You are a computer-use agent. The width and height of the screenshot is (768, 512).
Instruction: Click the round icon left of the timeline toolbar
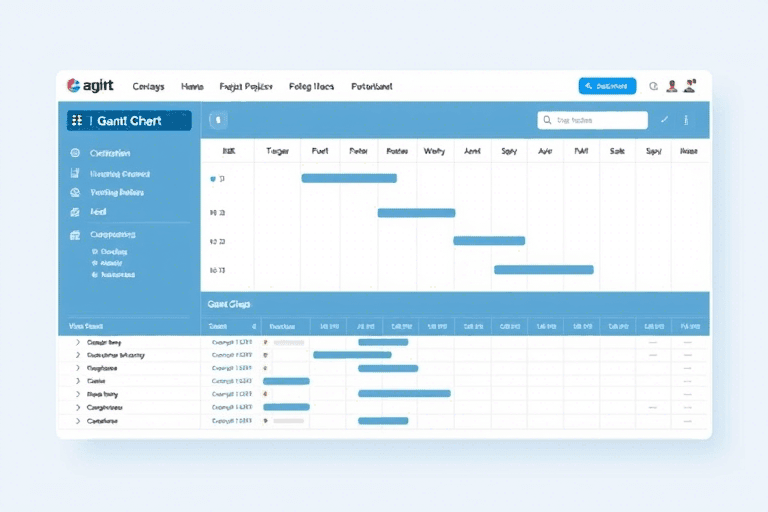219,120
